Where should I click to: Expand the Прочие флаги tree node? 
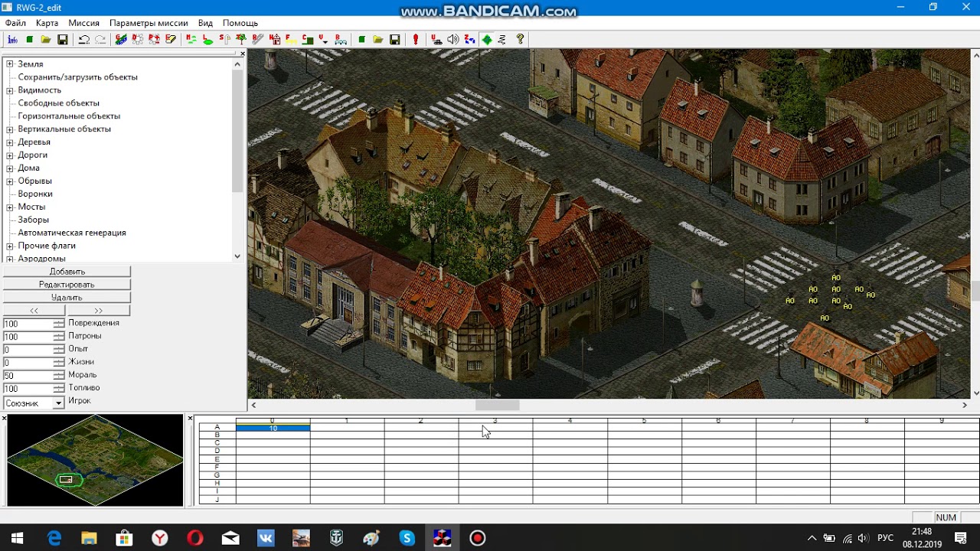(10, 246)
